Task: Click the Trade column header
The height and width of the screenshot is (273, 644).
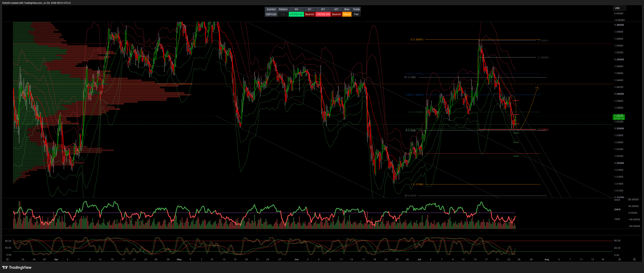Action: tap(356, 9)
